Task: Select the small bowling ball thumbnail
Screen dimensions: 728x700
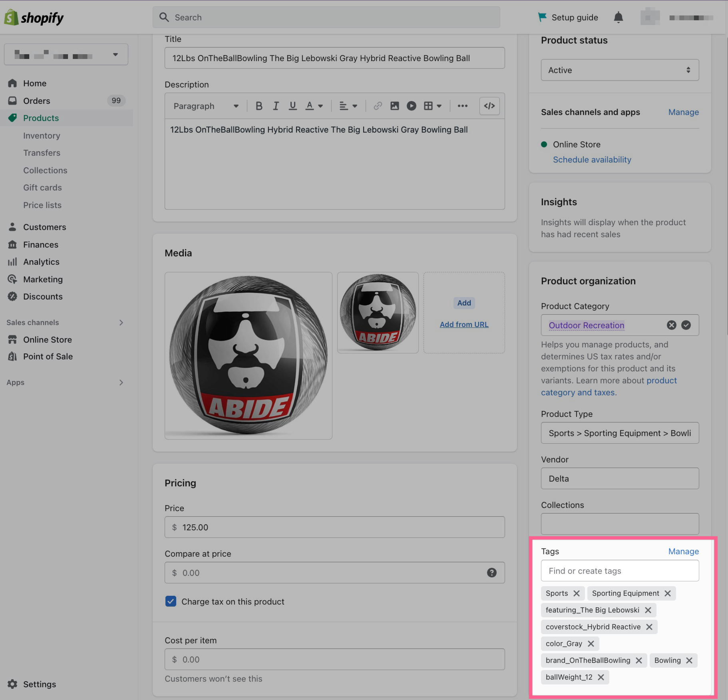Action: [378, 313]
